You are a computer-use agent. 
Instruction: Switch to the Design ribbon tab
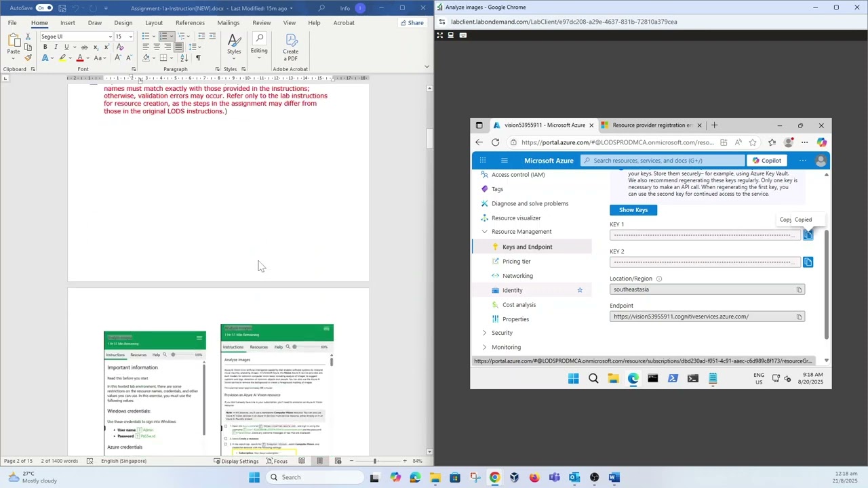coord(123,23)
